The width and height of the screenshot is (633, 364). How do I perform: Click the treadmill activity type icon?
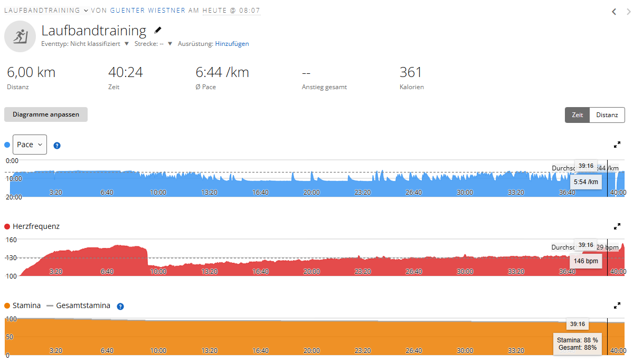[x=20, y=36]
